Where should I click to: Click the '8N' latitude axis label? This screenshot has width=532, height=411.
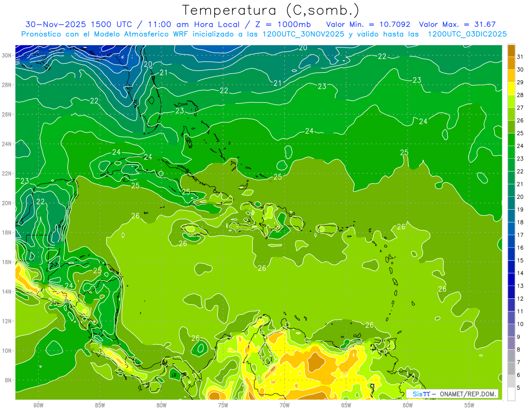(9, 380)
